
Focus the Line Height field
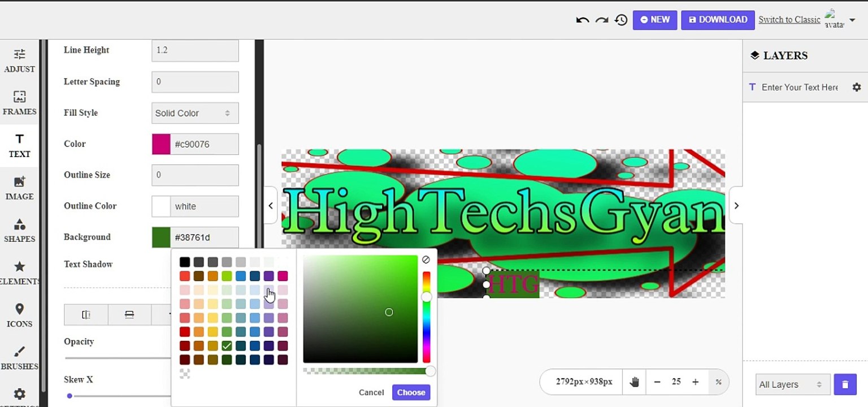tap(195, 50)
